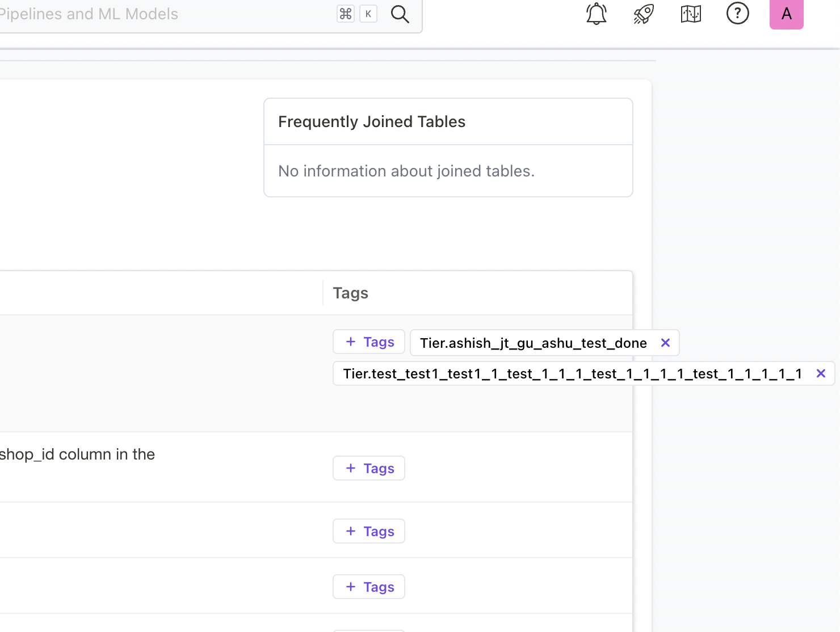Select the Tier.test_test1_test1_1_test long tag label

(572, 374)
